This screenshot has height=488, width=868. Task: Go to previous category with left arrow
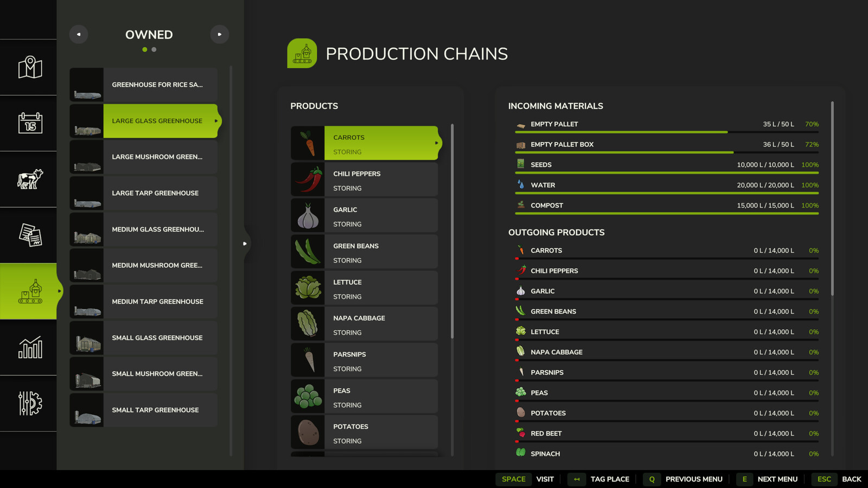(x=79, y=34)
